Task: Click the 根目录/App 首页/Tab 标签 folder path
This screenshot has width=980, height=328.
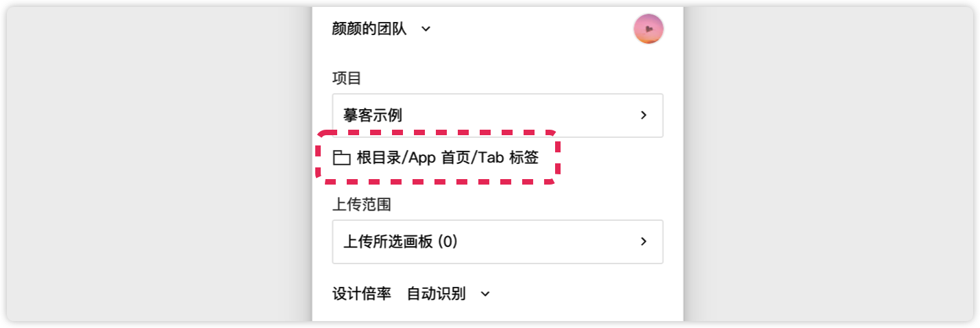Action: (x=448, y=159)
